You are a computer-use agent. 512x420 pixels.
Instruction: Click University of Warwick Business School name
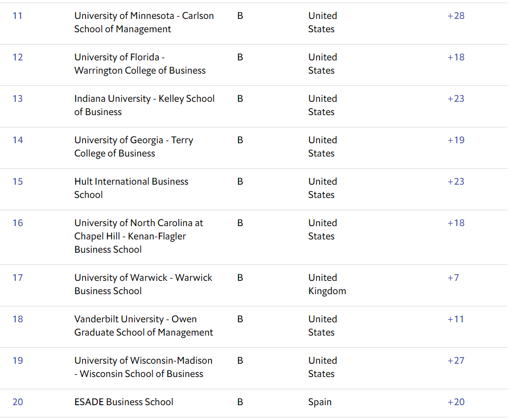point(143,284)
